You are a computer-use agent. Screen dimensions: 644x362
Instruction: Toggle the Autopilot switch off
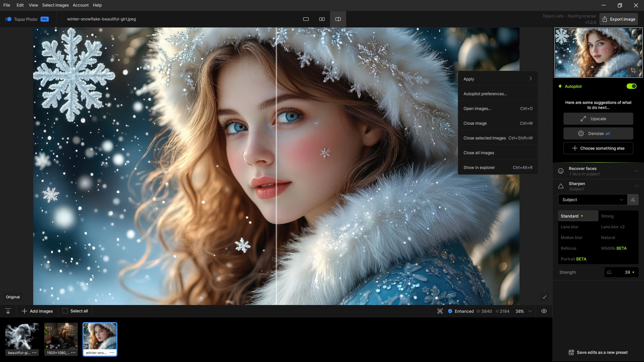(x=631, y=86)
